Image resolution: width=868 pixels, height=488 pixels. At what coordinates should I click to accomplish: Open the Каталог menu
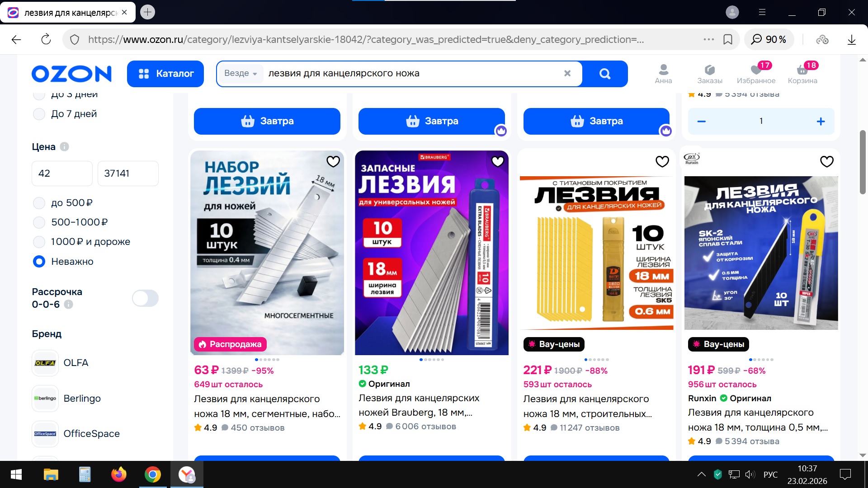click(x=165, y=74)
